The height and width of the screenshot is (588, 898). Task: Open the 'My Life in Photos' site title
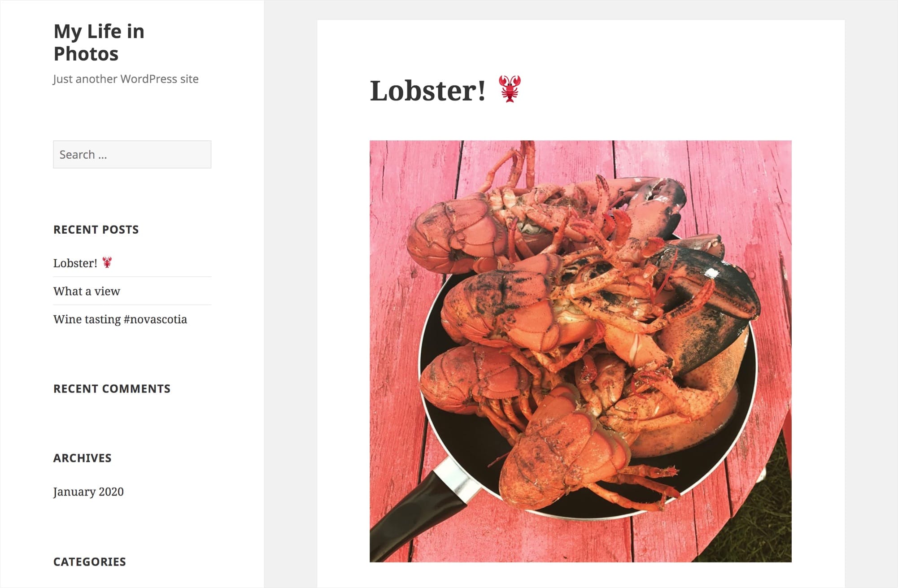(x=99, y=42)
